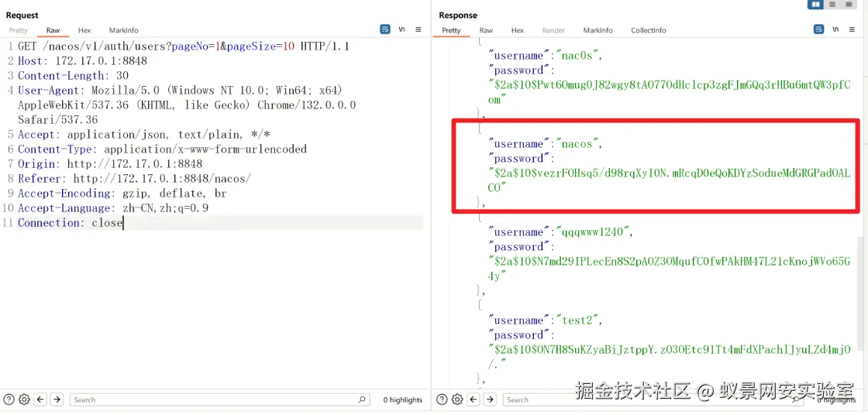Screen dimensions: 868x415
Task: Click the Referer header line
Action: coord(135,179)
